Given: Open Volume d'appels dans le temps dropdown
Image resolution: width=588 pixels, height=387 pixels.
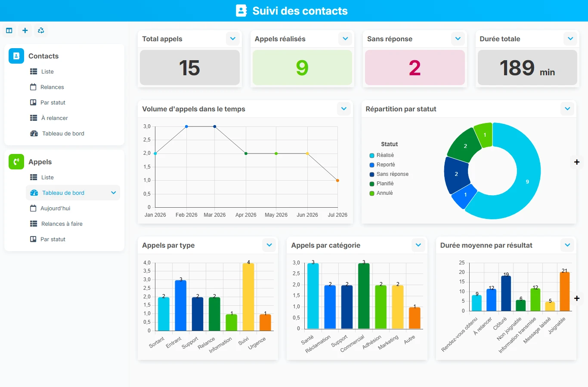Looking at the screenshot, I should click(x=344, y=109).
